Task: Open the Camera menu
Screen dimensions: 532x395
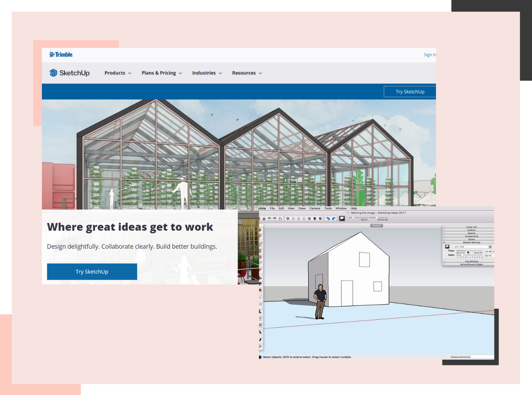Action: click(x=315, y=208)
